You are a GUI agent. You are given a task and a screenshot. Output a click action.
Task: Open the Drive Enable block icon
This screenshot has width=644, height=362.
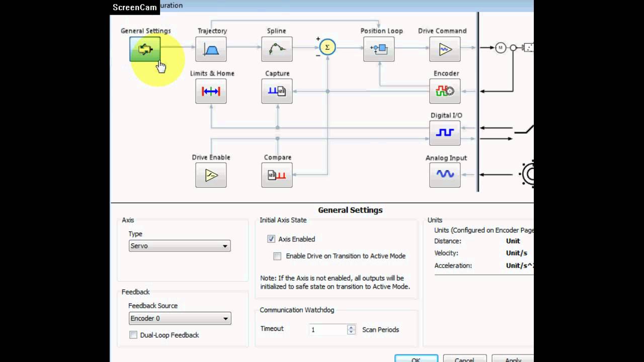click(211, 175)
